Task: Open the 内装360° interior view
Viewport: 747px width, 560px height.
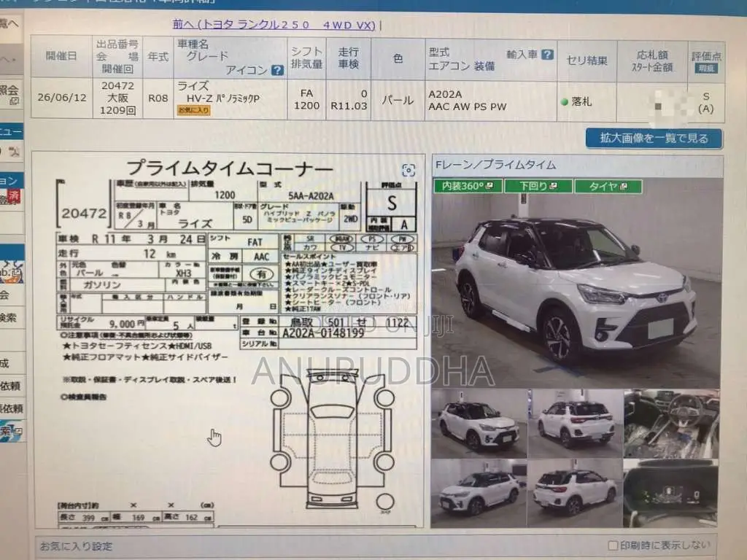Action: pyautogui.click(x=468, y=186)
